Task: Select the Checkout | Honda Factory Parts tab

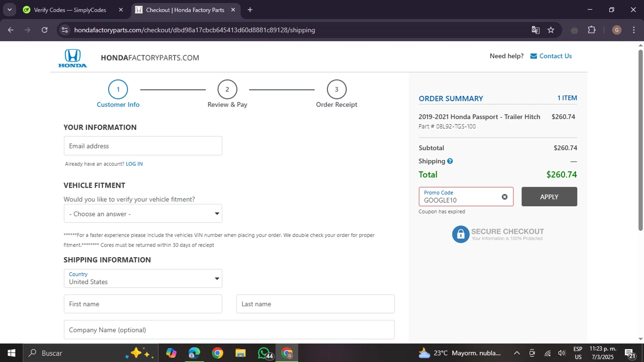Action: pos(185,10)
